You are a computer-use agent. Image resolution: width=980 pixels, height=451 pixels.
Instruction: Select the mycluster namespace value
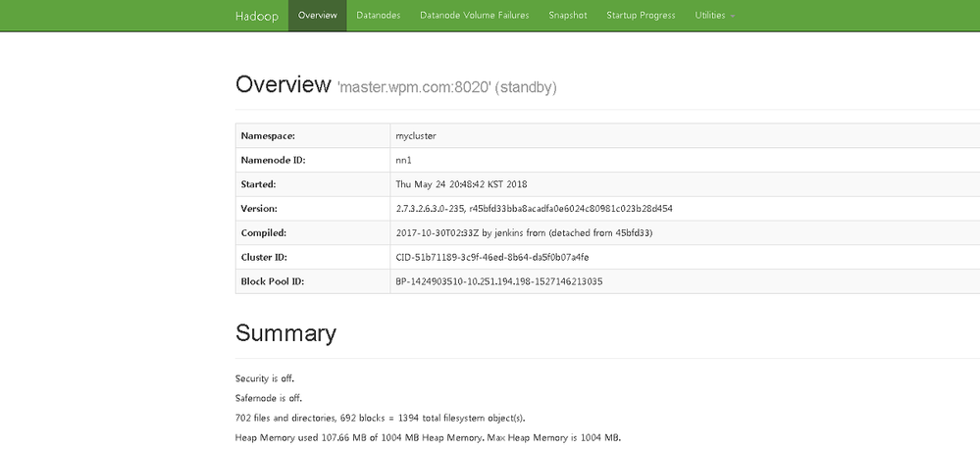416,135
